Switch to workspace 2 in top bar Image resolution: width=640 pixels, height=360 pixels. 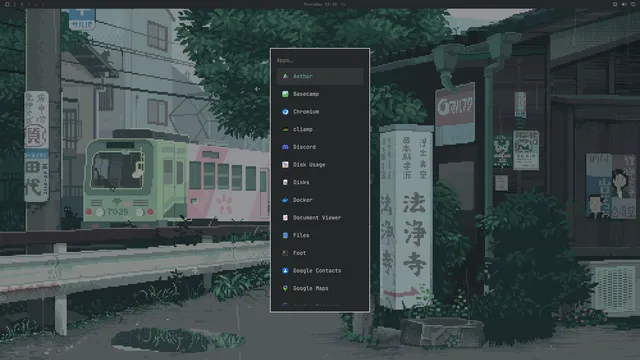(22, 4)
